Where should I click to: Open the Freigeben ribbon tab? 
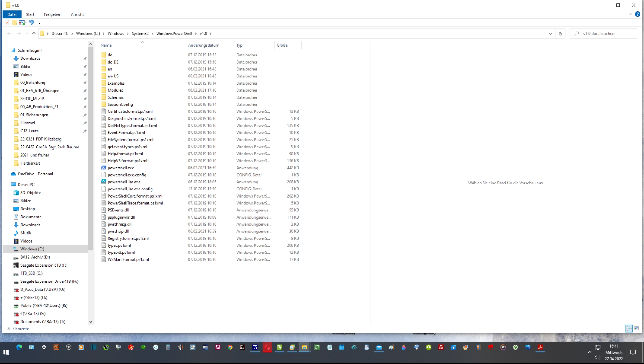tap(52, 14)
